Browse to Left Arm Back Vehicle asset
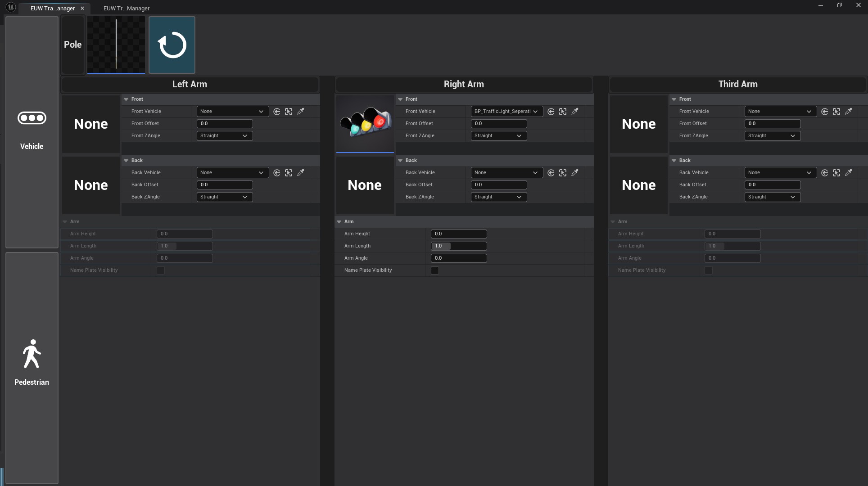 289,173
